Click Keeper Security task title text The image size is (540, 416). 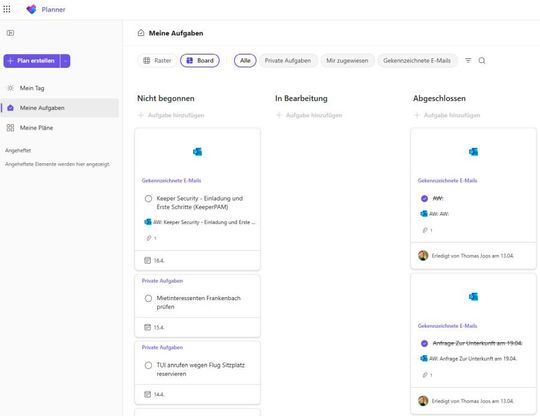(200, 202)
